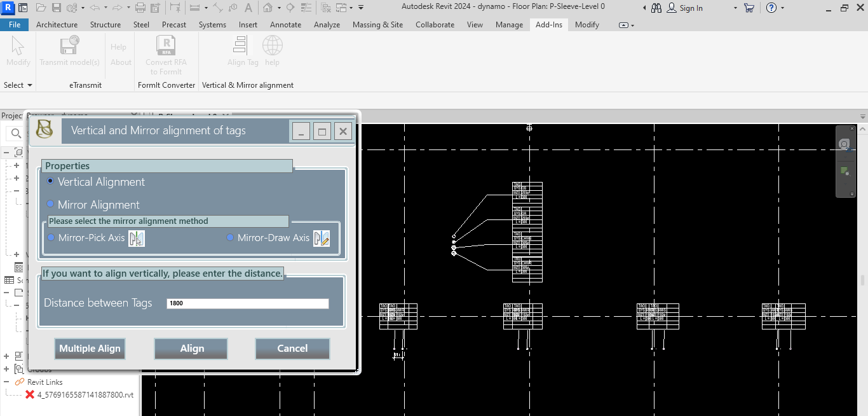The image size is (868, 416).
Task: Click the Convert RFA to FormIt icon
Action: tap(165, 46)
